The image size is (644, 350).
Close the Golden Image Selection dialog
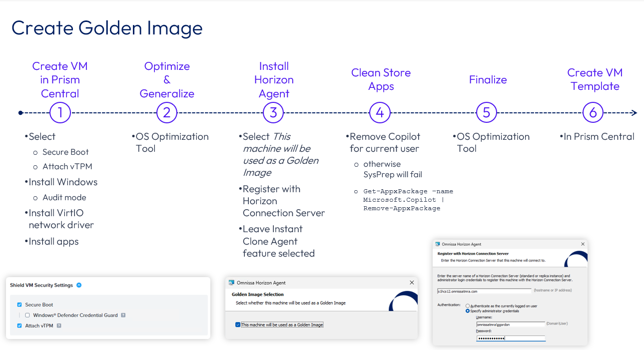pos(412,283)
